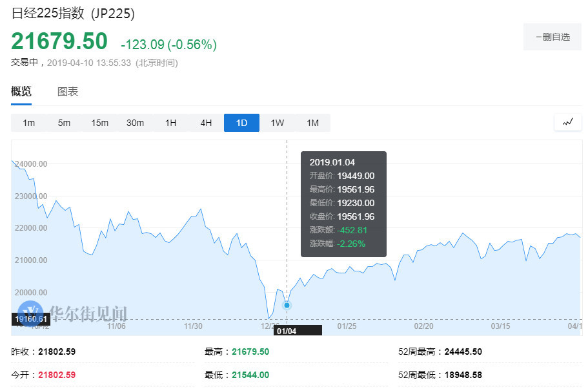Click tooltip lowest price 19230.00
The width and height of the screenshot is (588, 389).
(356, 203)
